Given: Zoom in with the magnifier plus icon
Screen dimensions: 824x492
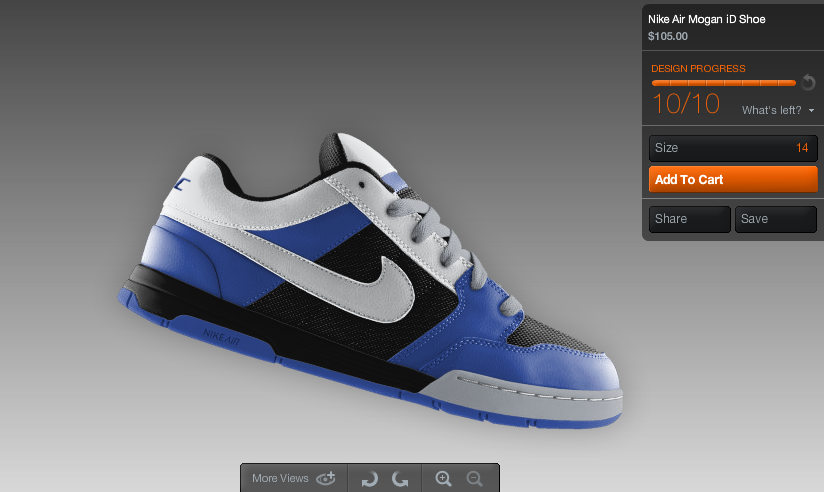Looking at the screenshot, I should click(x=444, y=478).
